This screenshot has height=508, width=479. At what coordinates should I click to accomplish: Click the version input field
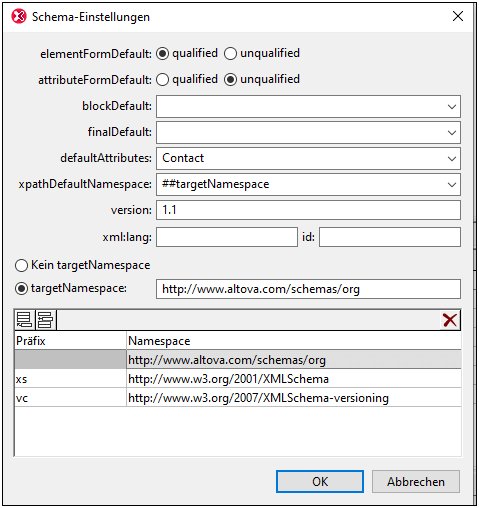[x=308, y=210]
